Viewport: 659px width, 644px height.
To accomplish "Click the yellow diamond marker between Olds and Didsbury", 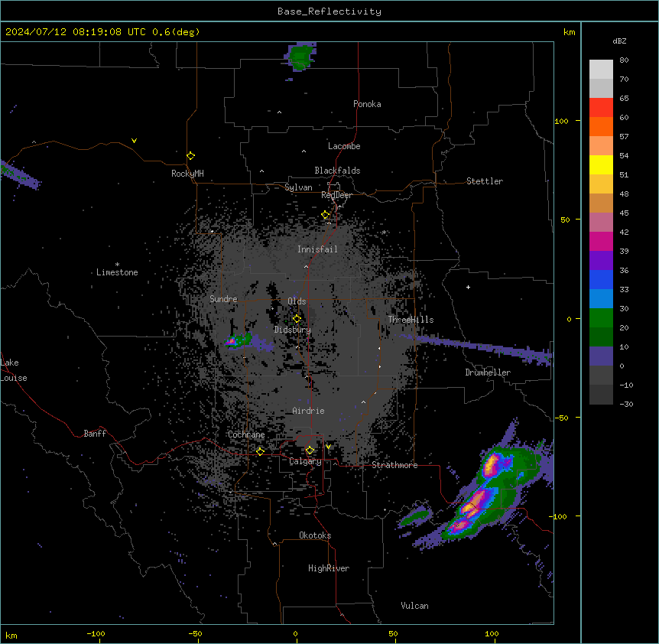I will 297,319.
